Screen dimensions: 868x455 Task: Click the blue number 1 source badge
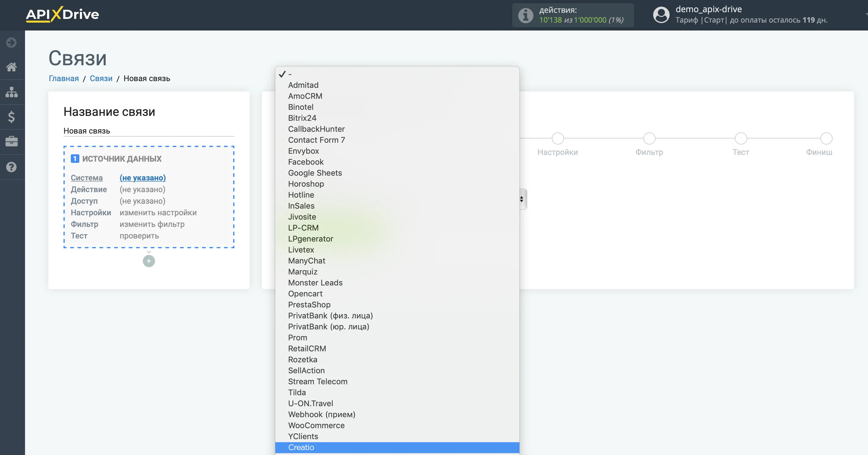(x=75, y=159)
